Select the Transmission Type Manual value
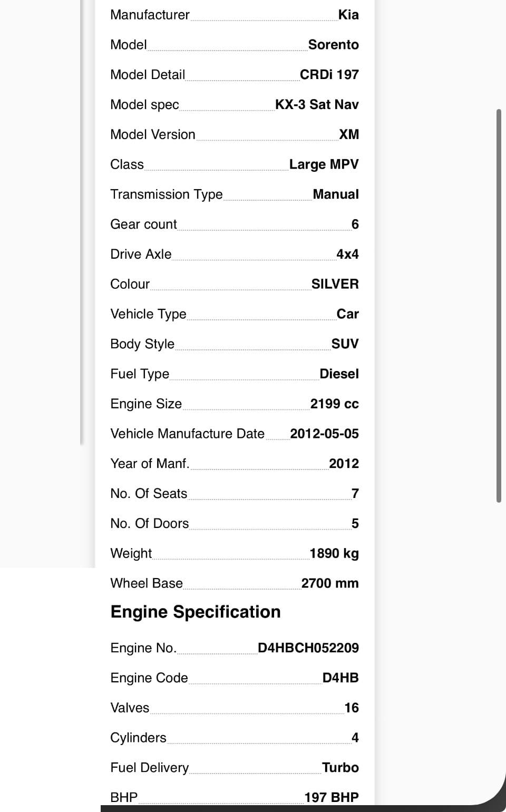 pos(336,194)
